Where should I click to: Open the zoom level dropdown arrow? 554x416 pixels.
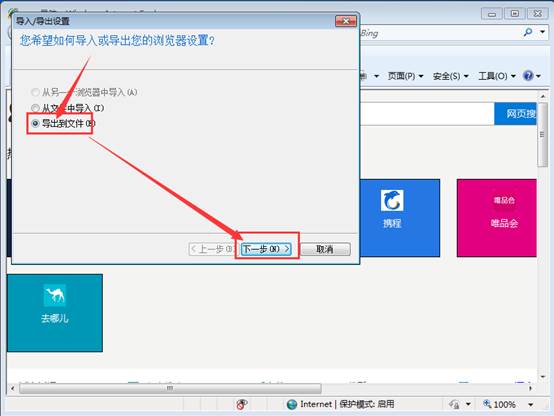[x=531, y=404]
